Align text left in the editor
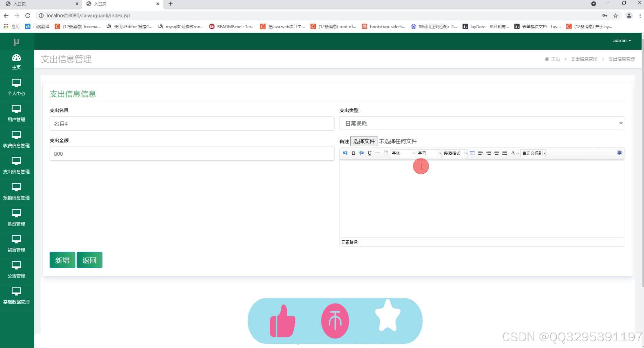This screenshot has height=348, width=644. (480, 153)
